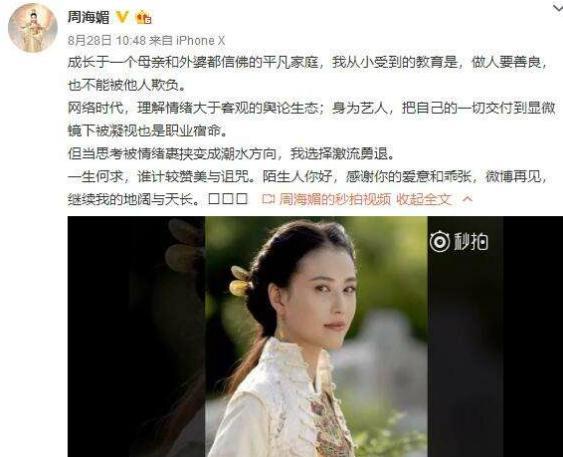Click the membership crown badge icon
This screenshot has height=457, width=563.
(x=144, y=17)
